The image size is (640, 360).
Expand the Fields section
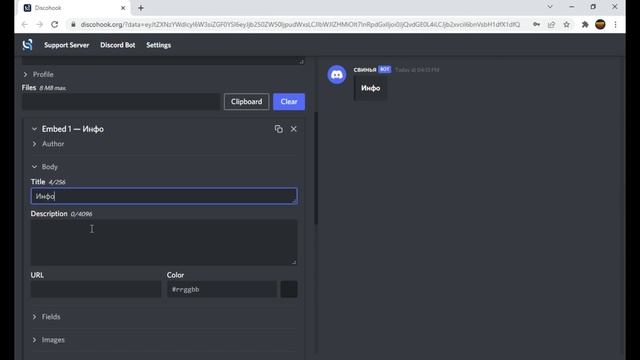(46, 317)
